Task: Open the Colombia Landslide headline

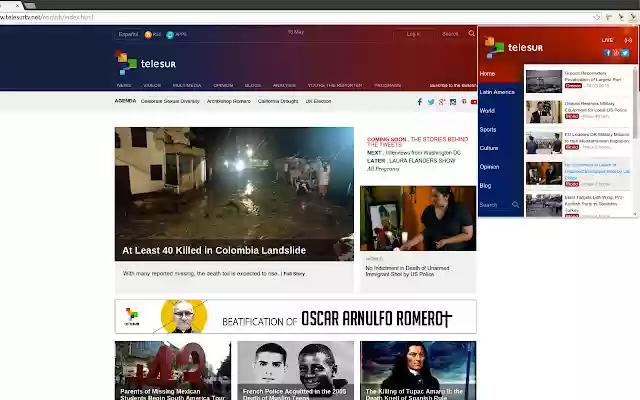Action: pos(214,251)
